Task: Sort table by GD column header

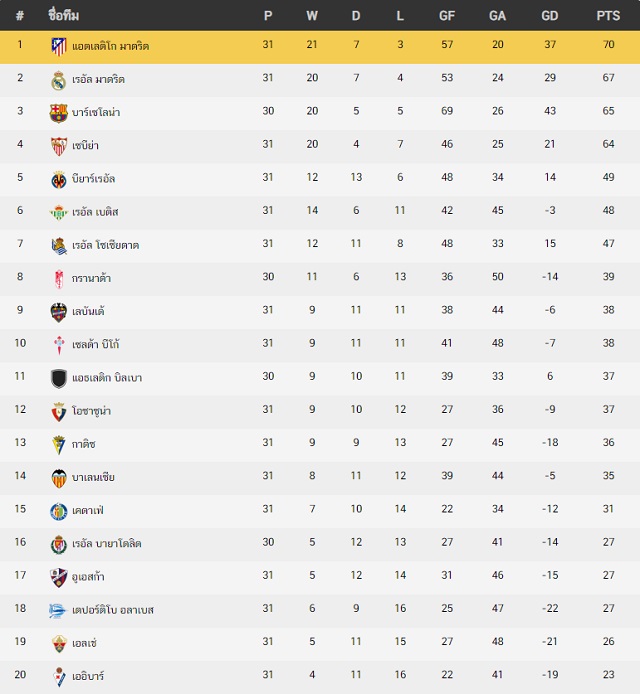Action: pyautogui.click(x=550, y=16)
